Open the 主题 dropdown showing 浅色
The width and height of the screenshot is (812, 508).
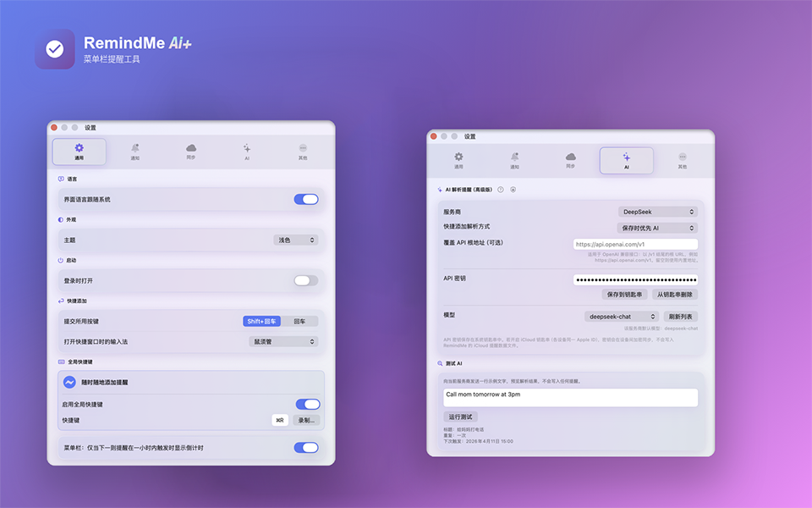click(296, 240)
